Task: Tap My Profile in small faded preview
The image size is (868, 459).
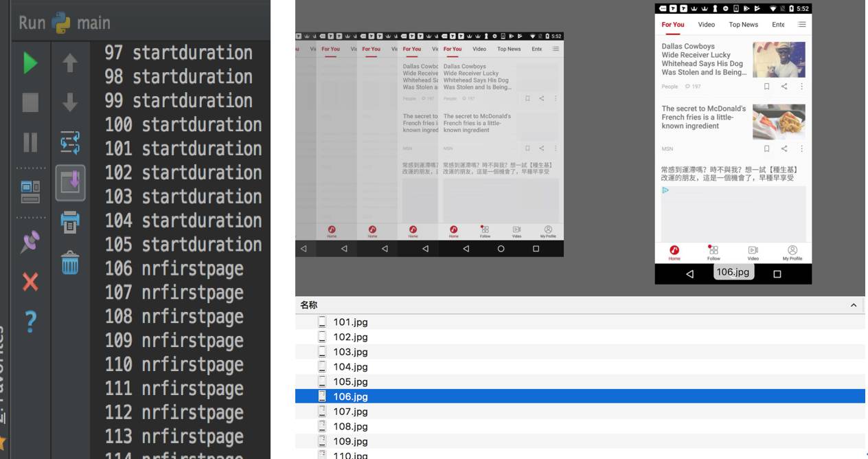Action: point(548,232)
